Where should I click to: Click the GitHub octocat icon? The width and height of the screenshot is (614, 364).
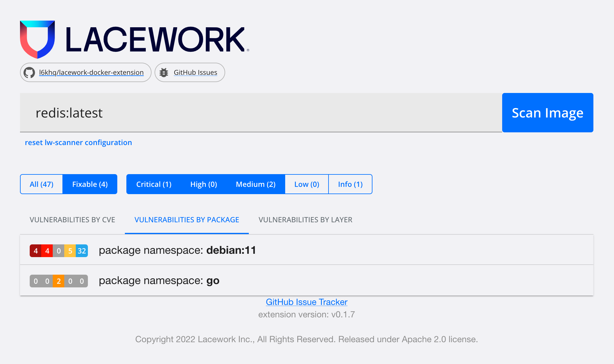click(x=29, y=73)
